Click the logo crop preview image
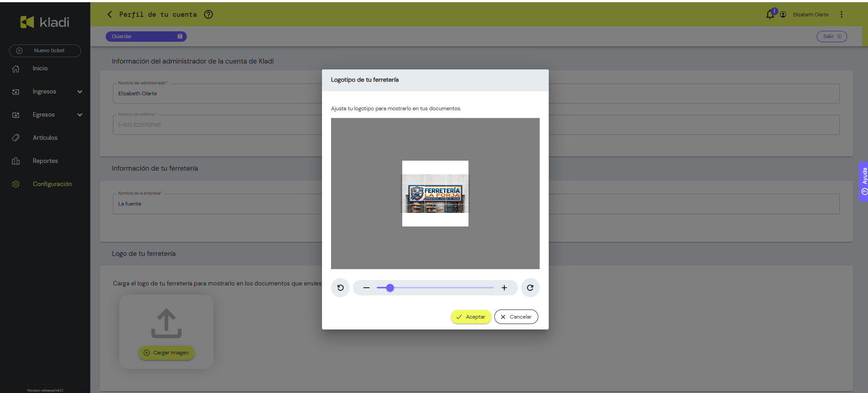The height and width of the screenshot is (393, 868). coord(435,193)
